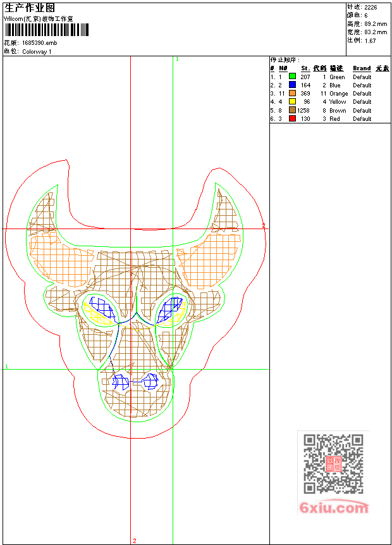Click the QR code image
This screenshot has width=392, height=545.
pyautogui.click(x=333, y=464)
